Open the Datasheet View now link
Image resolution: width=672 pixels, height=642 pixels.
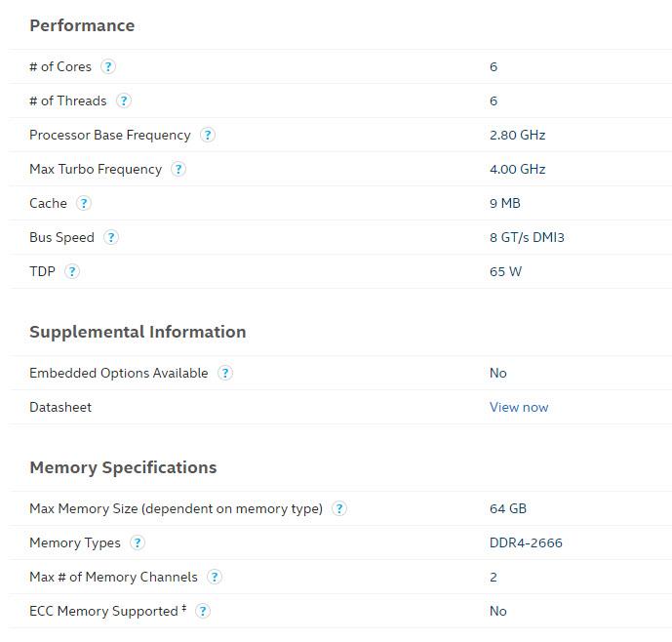click(x=519, y=407)
